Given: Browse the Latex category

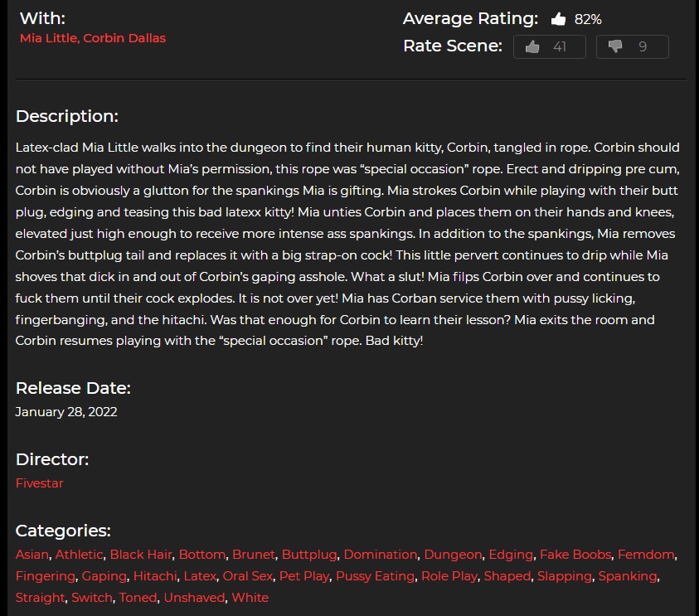Looking at the screenshot, I should pyautogui.click(x=199, y=575).
